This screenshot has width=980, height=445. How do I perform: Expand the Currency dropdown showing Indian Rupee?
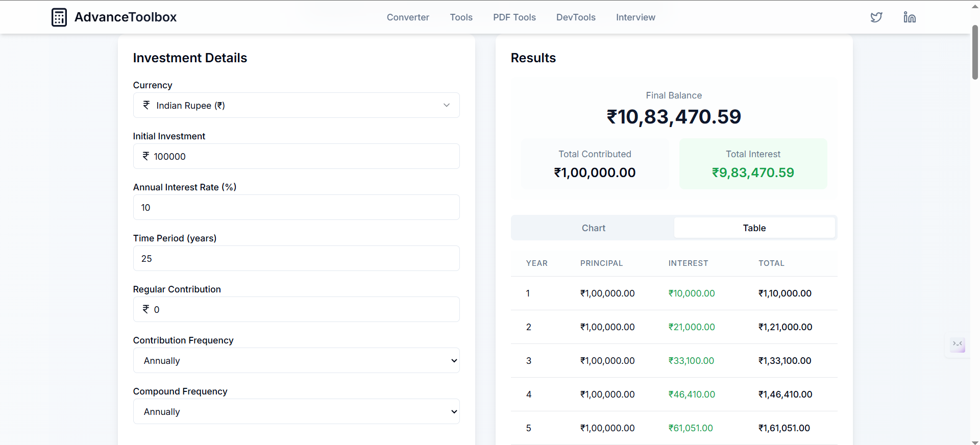296,105
